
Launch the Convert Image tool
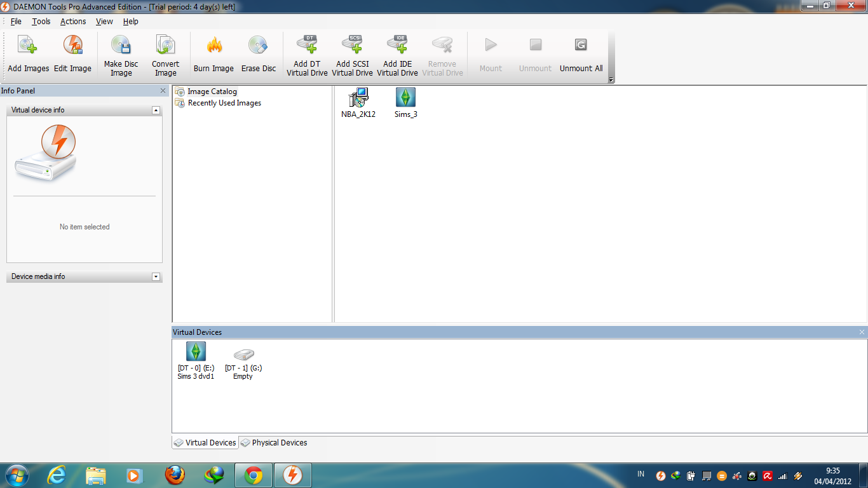click(x=165, y=56)
